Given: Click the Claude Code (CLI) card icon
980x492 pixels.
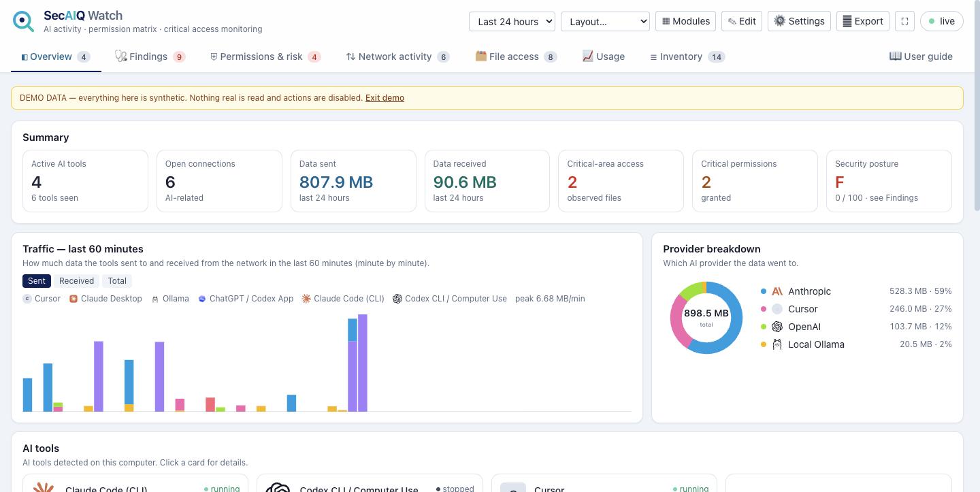Looking at the screenshot, I should pos(44,487).
